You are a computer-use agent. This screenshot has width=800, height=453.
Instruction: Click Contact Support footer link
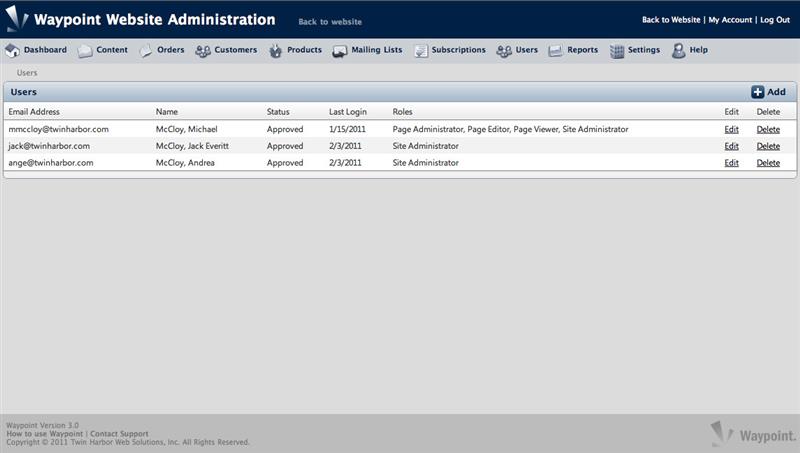coord(119,434)
